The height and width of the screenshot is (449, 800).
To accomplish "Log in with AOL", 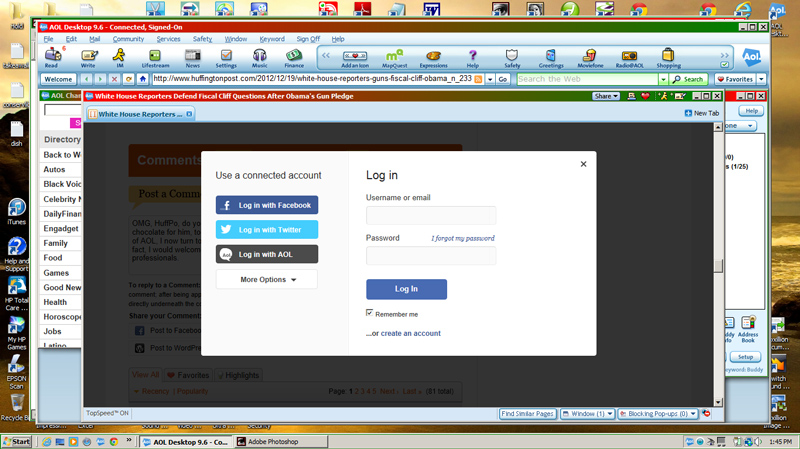I will (267, 254).
